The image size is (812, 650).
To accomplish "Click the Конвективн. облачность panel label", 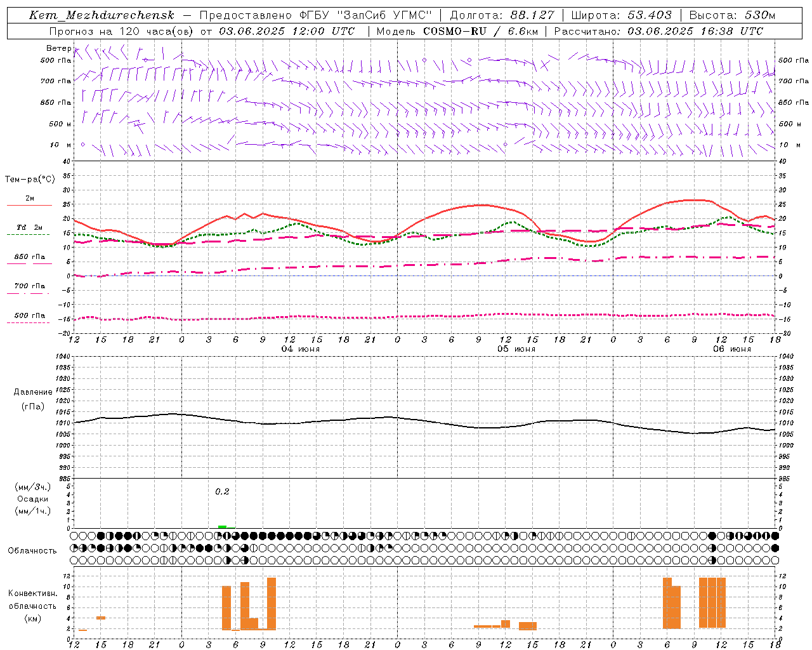I will click(x=33, y=599).
